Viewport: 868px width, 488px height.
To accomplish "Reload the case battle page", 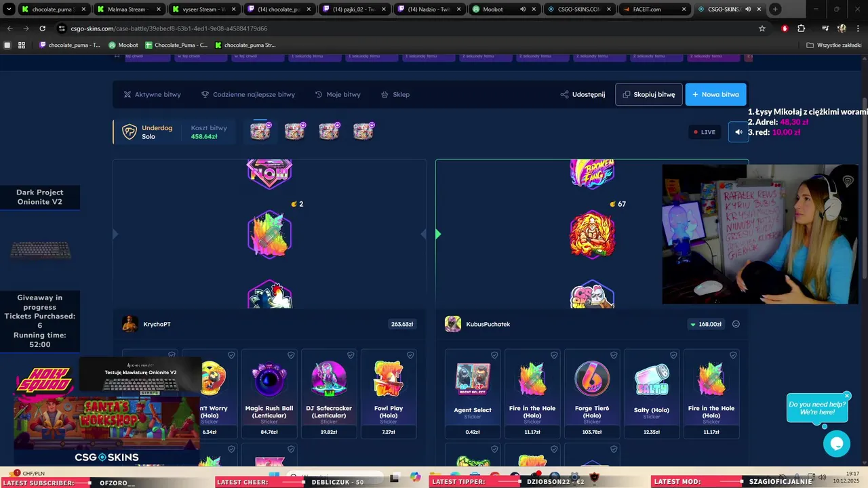I will tap(42, 28).
